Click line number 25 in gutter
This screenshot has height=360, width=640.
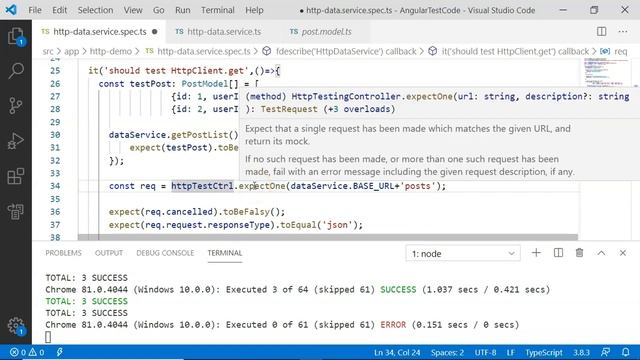[55, 71]
